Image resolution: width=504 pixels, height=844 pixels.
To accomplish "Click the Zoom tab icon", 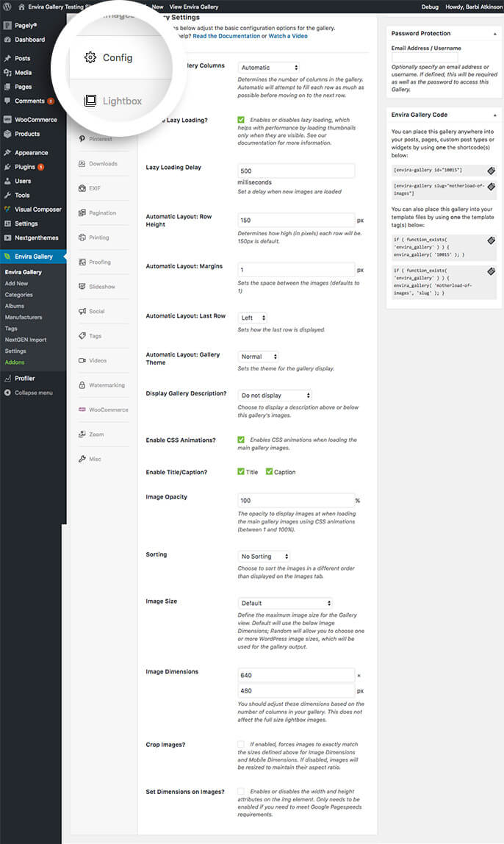I will pyautogui.click(x=82, y=434).
